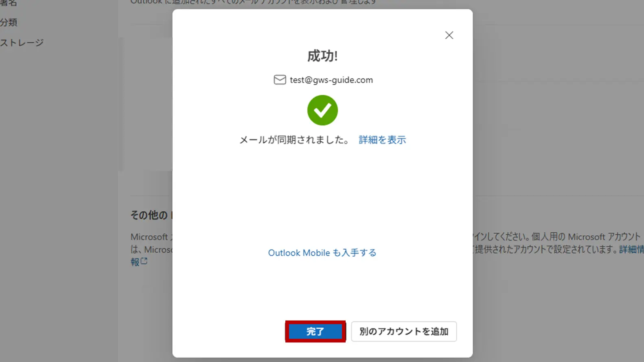Click the Outlook account description text at top
The image size is (644, 362).
(253, 2)
